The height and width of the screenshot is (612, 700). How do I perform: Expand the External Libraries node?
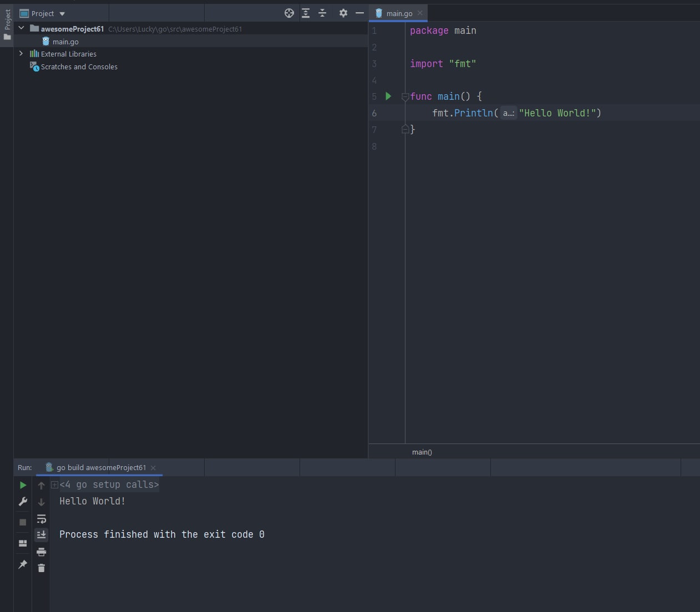pos(21,54)
